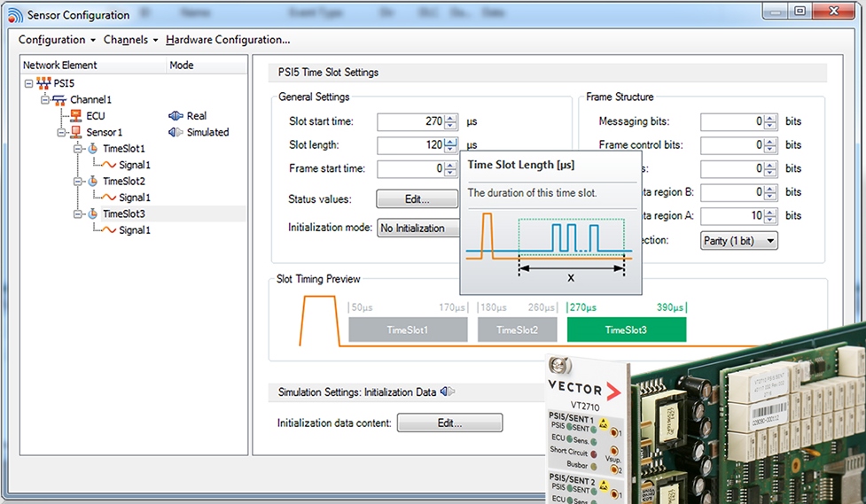Click the Real mode icon for ECU
This screenshot has width=866, height=504.
[x=176, y=116]
